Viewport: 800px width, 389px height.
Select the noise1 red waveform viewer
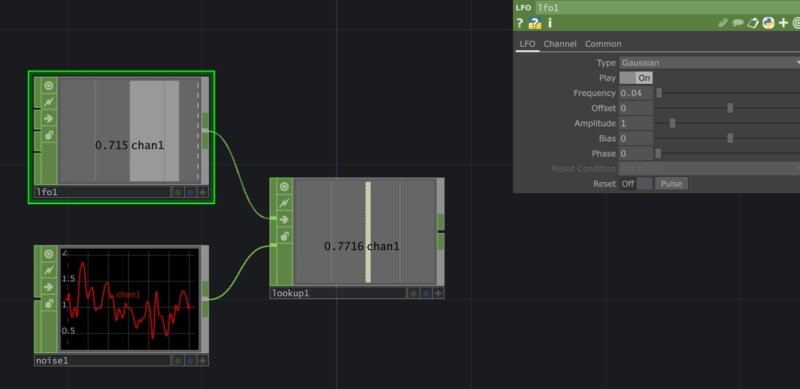click(130, 299)
